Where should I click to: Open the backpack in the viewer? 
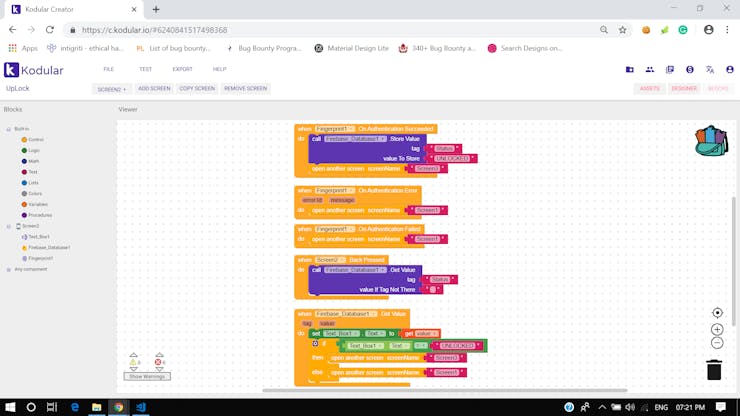[711, 141]
